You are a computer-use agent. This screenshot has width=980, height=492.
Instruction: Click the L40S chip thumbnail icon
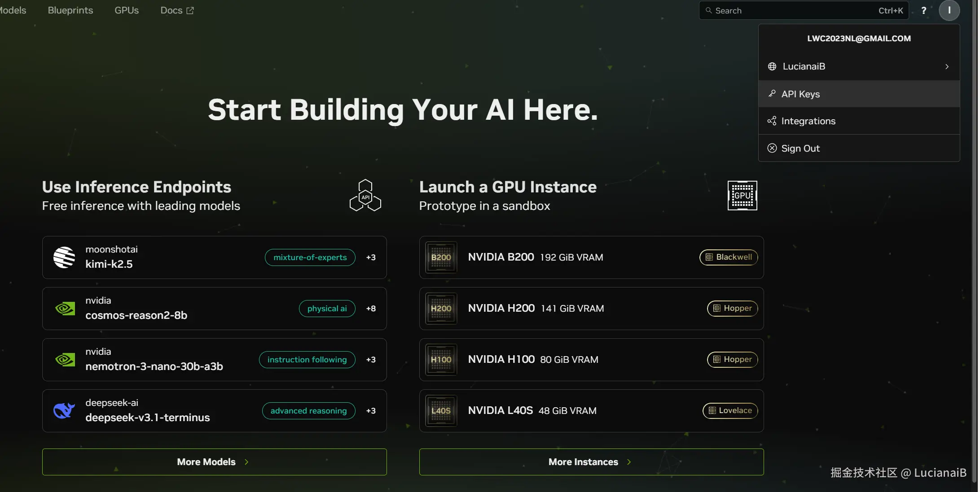pos(441,410)
